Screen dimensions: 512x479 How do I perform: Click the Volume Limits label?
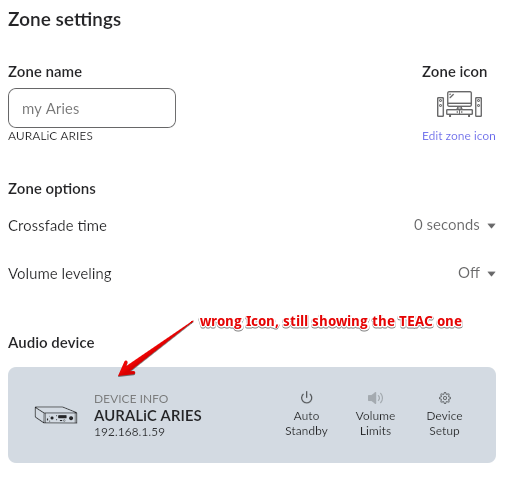[x=375, y=423]
